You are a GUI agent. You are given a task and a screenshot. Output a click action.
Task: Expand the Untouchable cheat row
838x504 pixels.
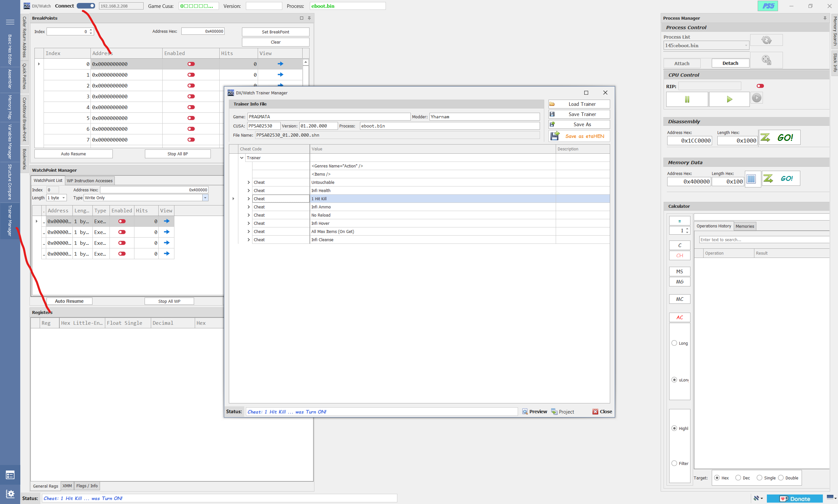point(248,183)
